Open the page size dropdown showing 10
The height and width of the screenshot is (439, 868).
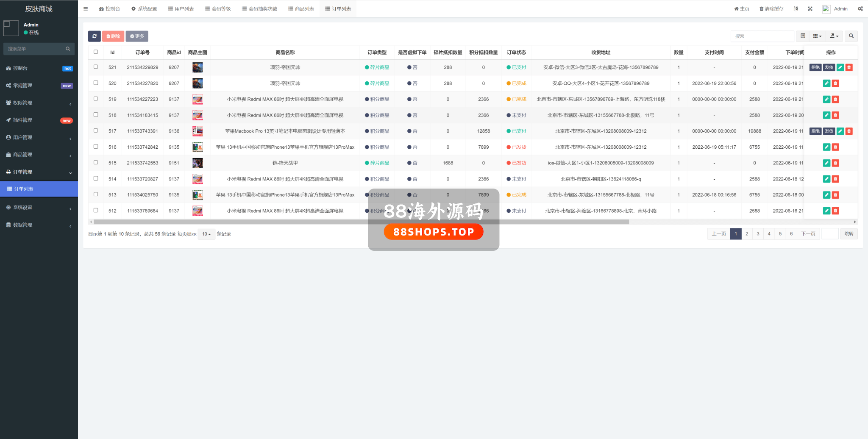pos(206,234)
